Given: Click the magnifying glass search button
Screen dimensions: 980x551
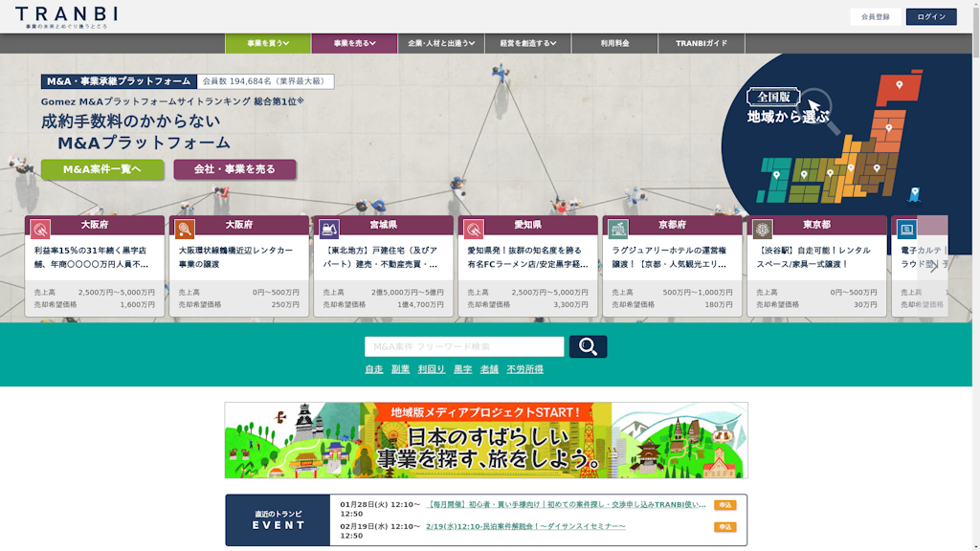Looking at the screenshot, I should pyautogui.click(x=588, y=346).
